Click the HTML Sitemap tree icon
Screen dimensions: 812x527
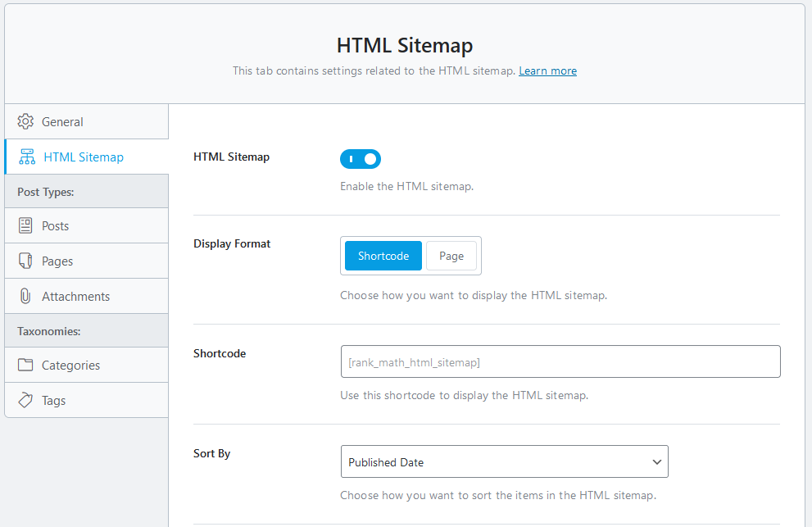coord(27,157)
